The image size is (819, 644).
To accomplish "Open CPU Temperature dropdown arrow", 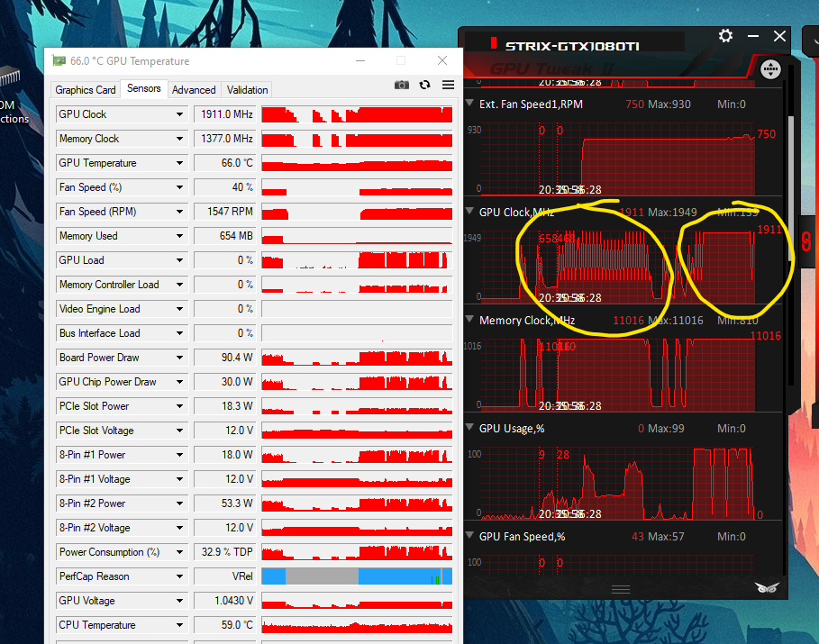I will (x=179, y=625).
